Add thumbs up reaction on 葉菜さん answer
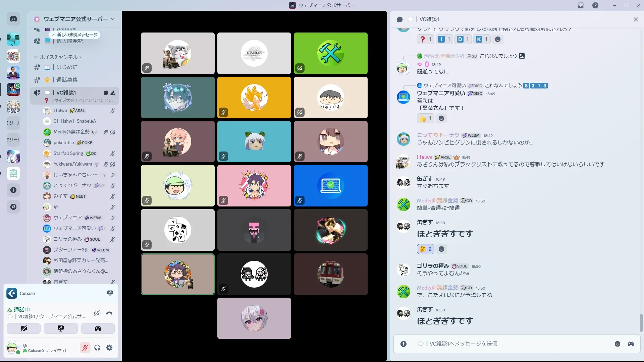 click(426, 118)
